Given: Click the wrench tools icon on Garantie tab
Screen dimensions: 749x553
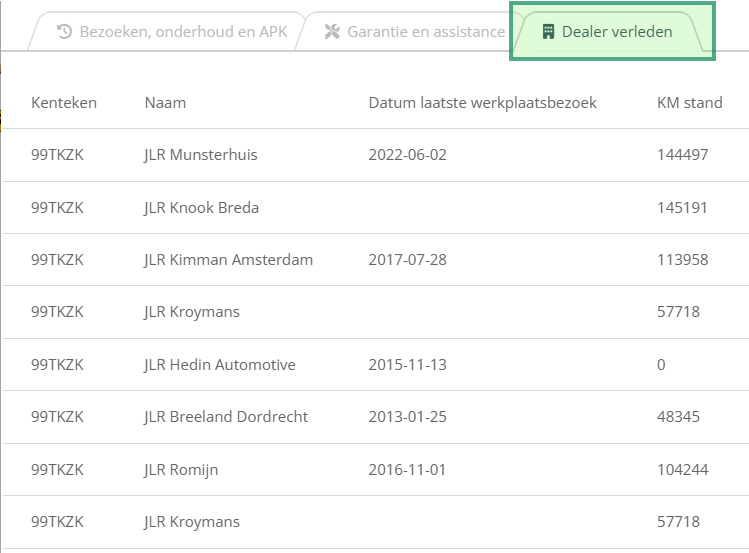Looking at the screenshot, I should (332, 32).
